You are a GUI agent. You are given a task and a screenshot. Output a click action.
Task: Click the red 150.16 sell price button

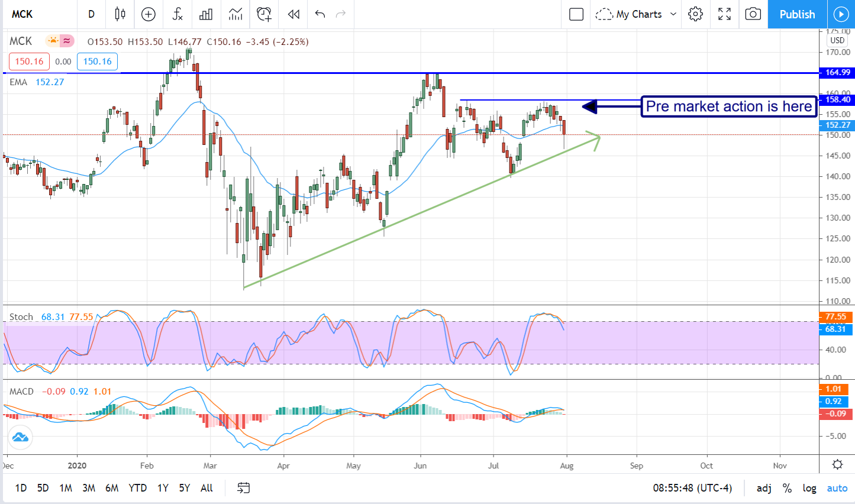pos(29,62)
